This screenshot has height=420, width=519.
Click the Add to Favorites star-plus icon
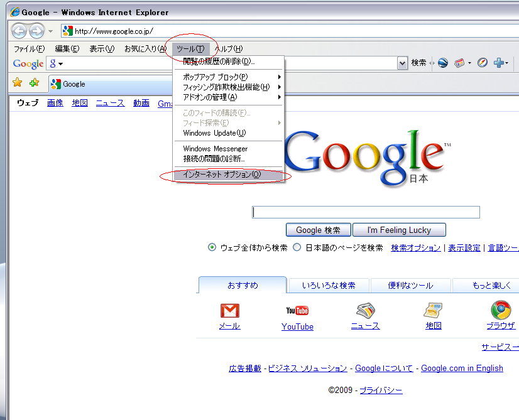tap(34, 82)
